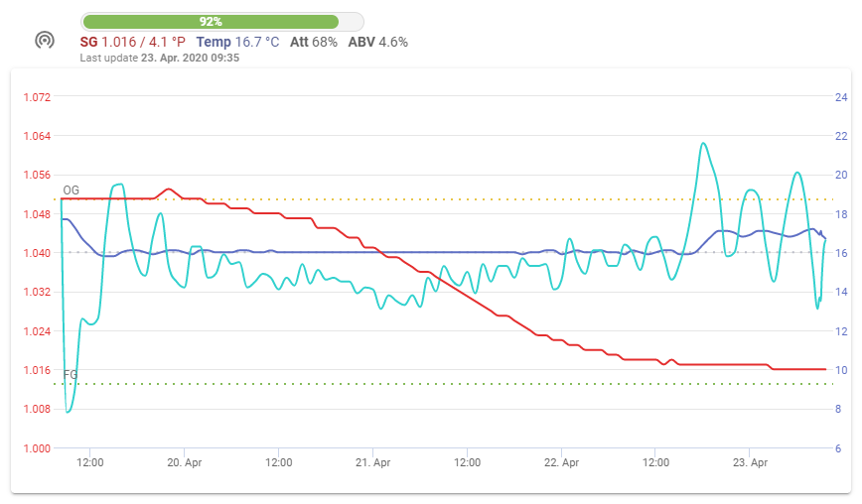Click the FG label on the chart
The width and height of the screenshot is (862, 504).
click(x=71, y=374)
